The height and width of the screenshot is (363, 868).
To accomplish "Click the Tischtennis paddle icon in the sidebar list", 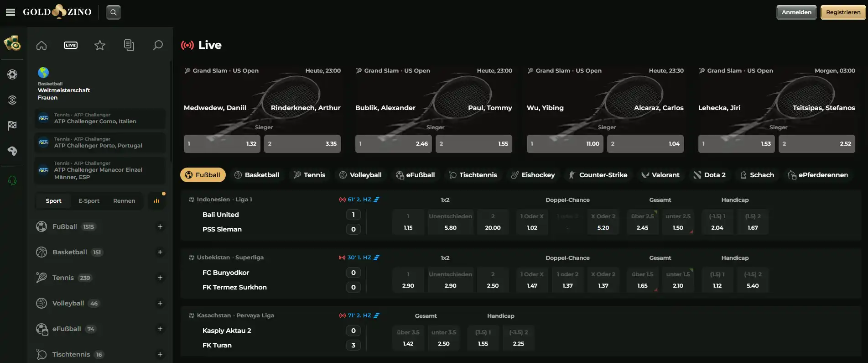I will pyautogui.click(x=42, y=354).
